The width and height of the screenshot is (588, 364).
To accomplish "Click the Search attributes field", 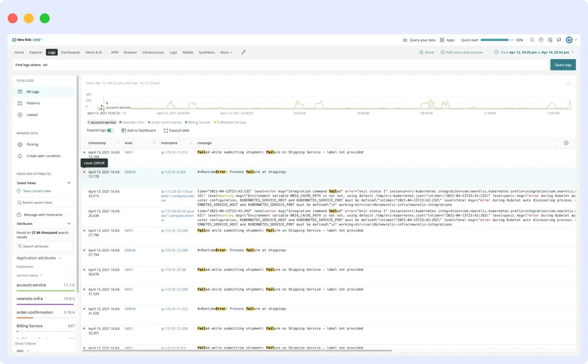I will click(44, 246).
